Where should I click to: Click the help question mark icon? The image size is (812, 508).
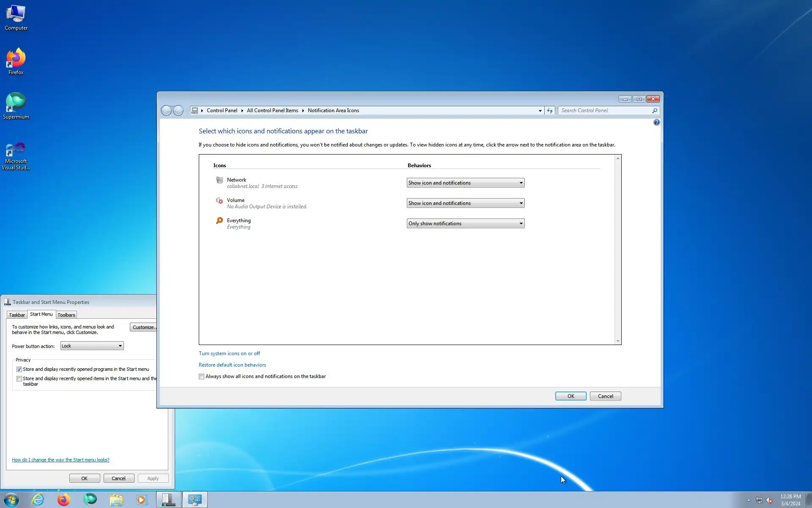pos(656,122)
